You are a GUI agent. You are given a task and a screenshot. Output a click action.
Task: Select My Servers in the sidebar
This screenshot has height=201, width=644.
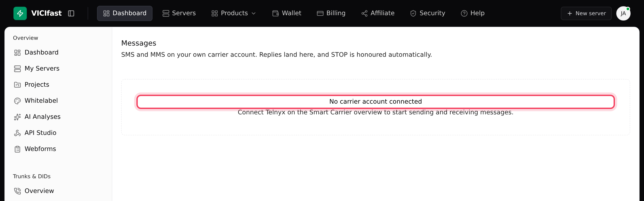42,68
